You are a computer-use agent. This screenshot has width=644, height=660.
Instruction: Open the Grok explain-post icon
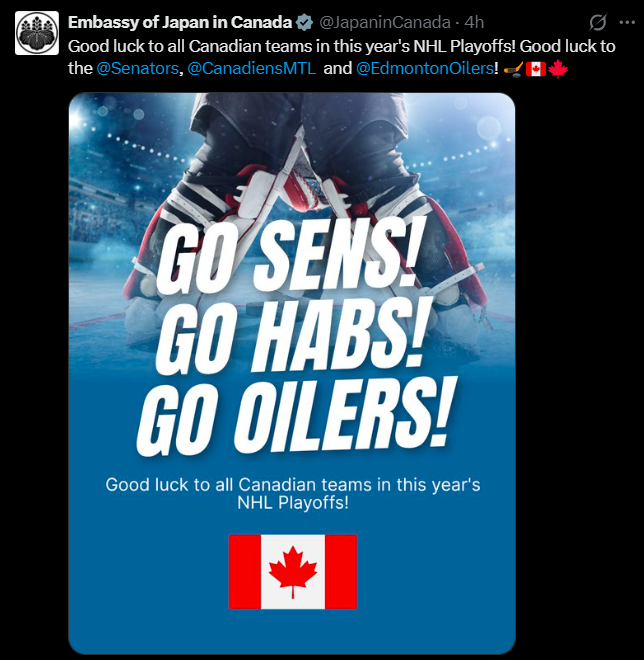click(598, 22)
